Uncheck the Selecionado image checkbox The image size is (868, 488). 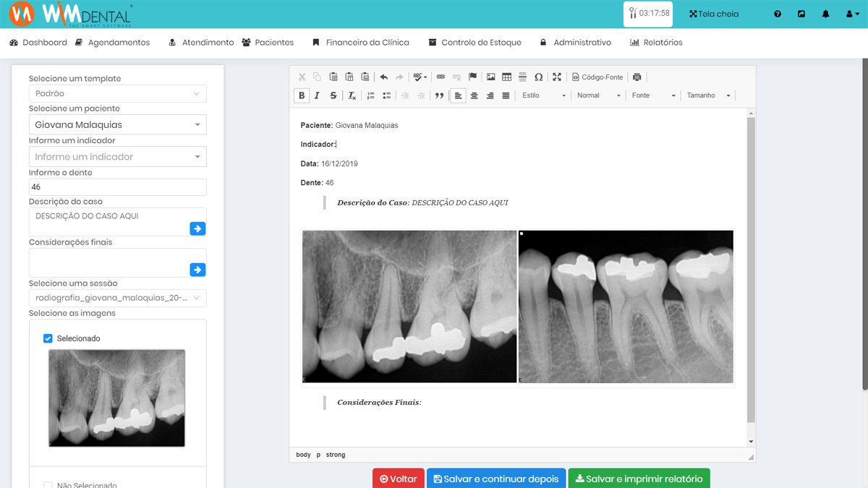(x=48, y=338)
